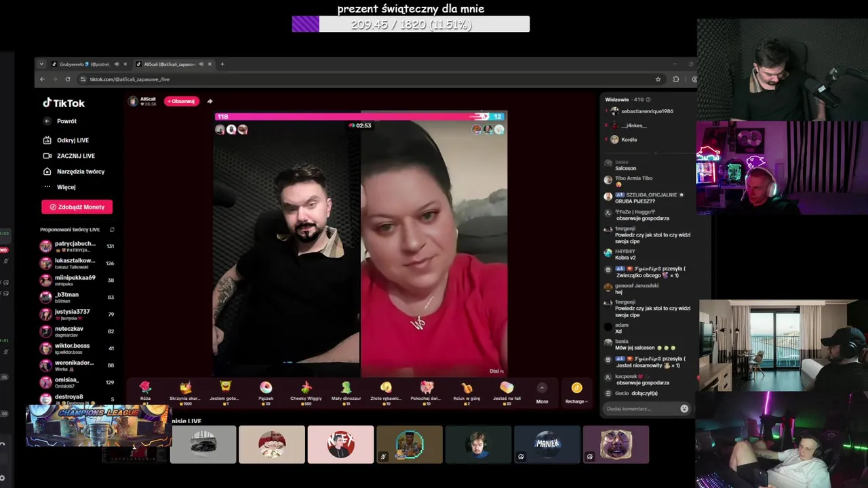Viewport: 868px width, 488px height.
Task: Open browser extensions puzzle icon
Action: tap(676, 79)
